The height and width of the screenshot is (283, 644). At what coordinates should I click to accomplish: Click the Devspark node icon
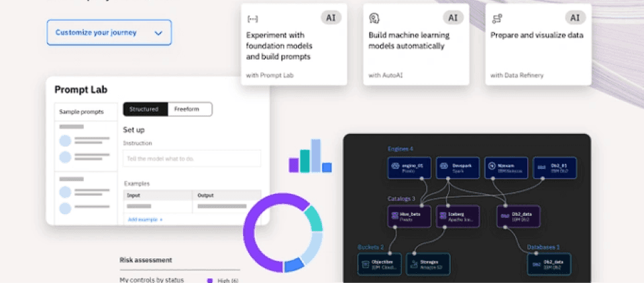[444, 166]
